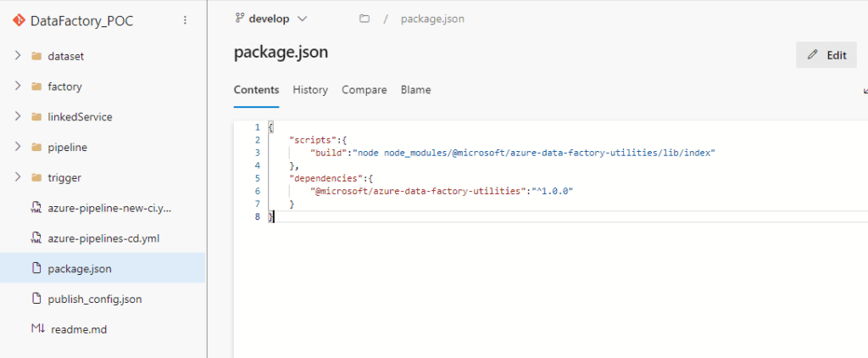Click the markdown icon for readme.md

(x=37, y=328)
